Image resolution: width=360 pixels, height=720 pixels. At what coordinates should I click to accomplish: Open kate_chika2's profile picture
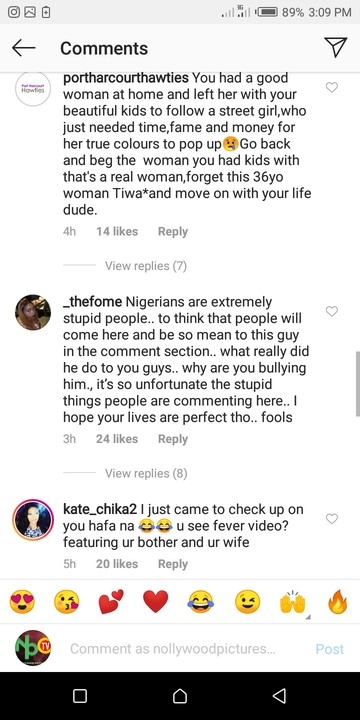coord(33,520)
